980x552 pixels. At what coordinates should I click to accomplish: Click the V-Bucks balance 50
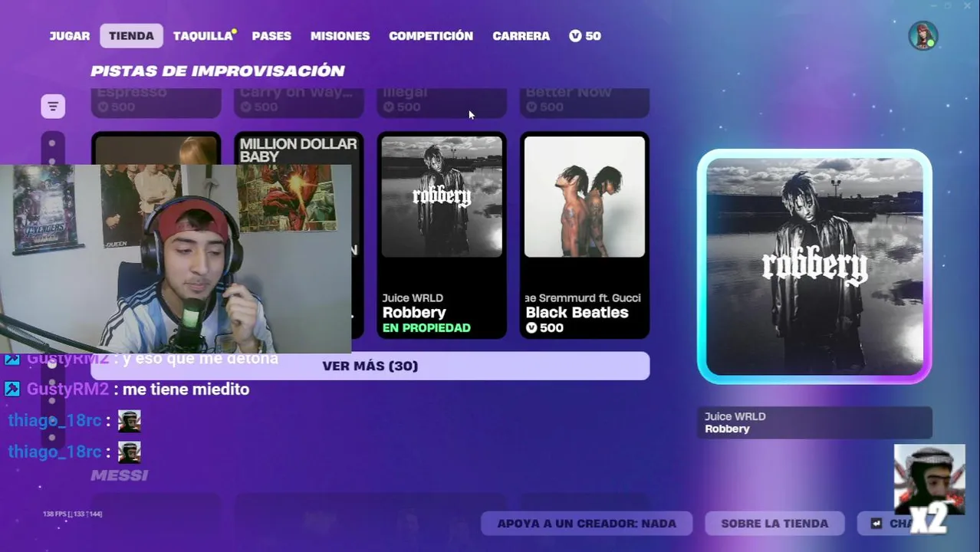tap(585, 36)
